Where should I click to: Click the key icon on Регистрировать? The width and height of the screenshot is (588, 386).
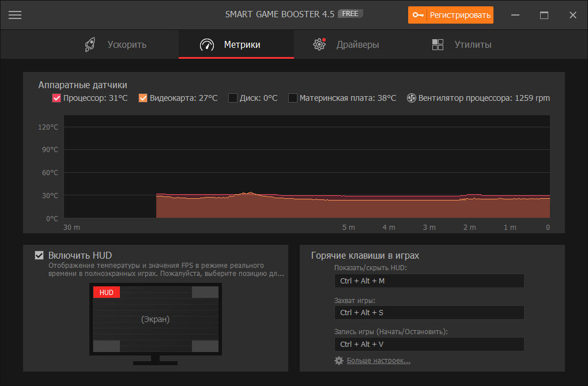418,15
